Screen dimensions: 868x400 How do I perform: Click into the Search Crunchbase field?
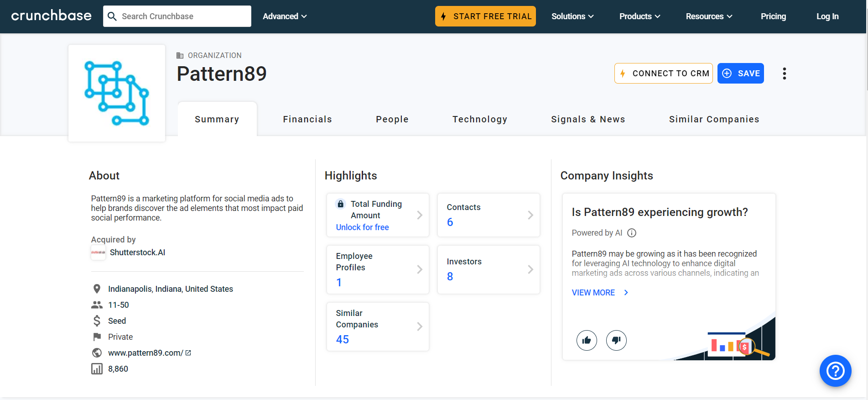click(x=182, y=16)
